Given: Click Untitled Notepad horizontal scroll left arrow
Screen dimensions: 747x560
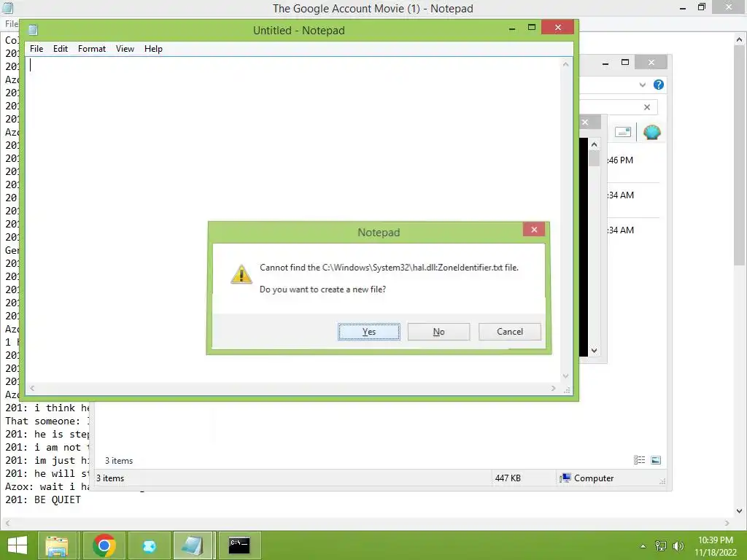Looking at the screenshot, I should [32, 388].
